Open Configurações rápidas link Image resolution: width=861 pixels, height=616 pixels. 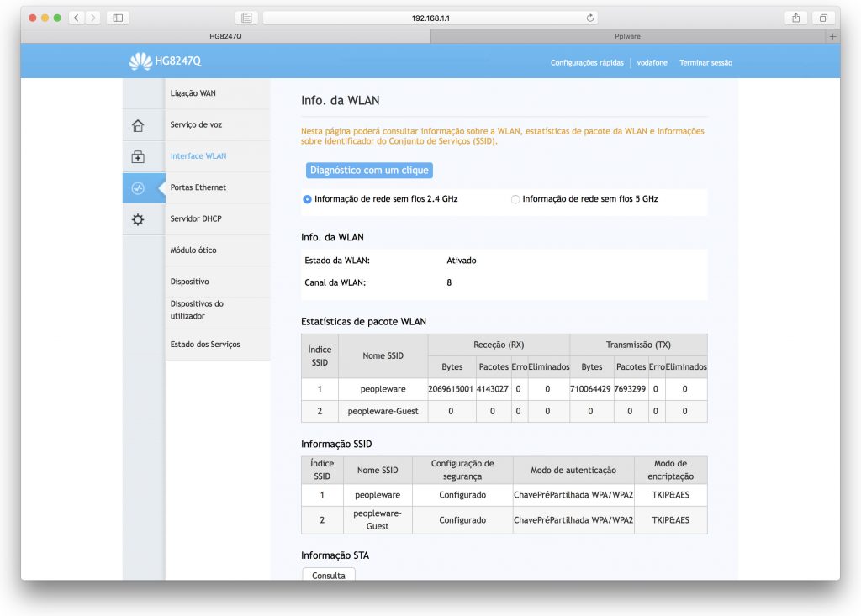pyautogui.click(x=587, y=63)
